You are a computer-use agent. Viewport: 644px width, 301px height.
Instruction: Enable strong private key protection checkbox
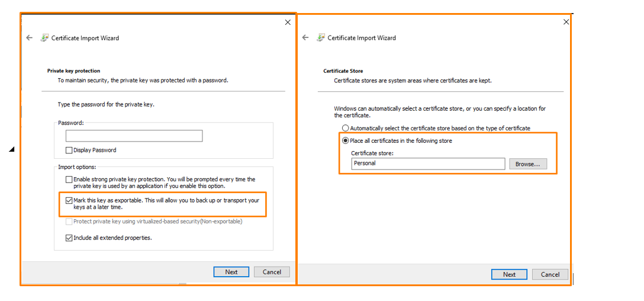click(69, 180)
